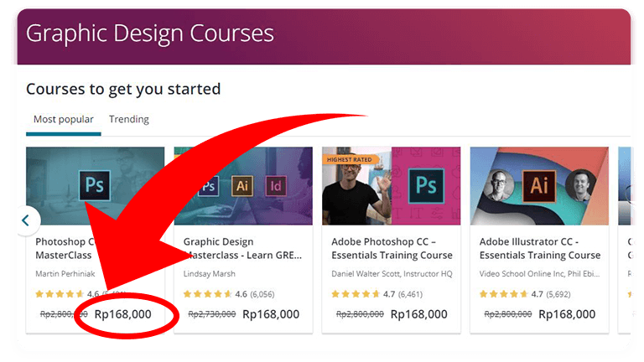Click the Adobe Illustrator CC course thumbnail
The width and height of the screenshot is (644, 362).
pos(538,186)
